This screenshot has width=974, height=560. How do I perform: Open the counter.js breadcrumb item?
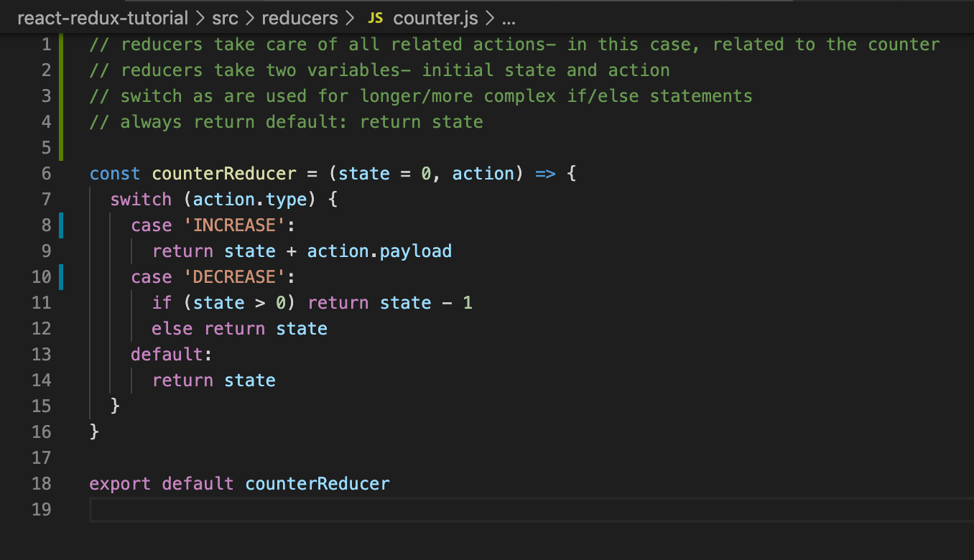tap(435, 18)
